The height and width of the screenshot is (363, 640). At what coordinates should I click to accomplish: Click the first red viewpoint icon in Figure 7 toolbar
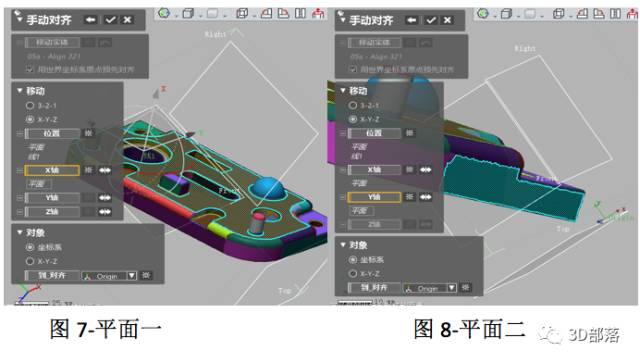266,13
